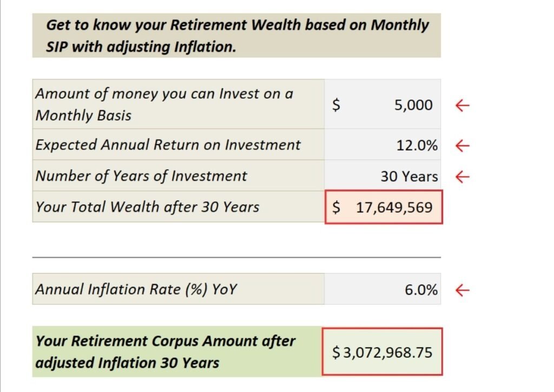Select the monthly investment amount cell showing 5,000

tap(382, 105)
